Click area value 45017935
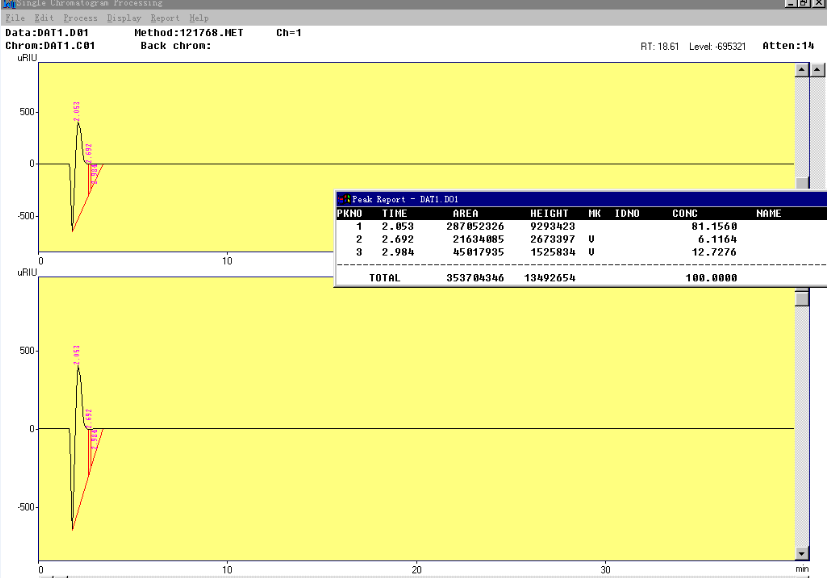The image size is (827, 578). [478, 252]
